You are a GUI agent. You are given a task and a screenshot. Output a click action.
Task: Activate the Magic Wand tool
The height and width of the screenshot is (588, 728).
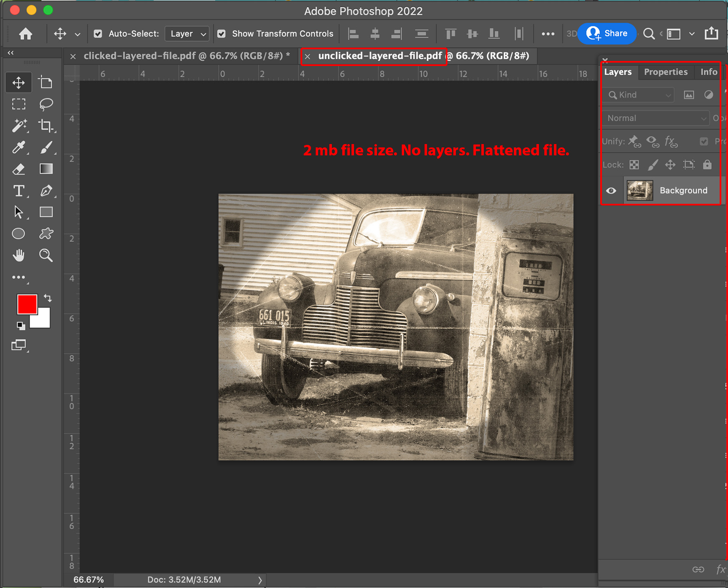coord(20,126)
